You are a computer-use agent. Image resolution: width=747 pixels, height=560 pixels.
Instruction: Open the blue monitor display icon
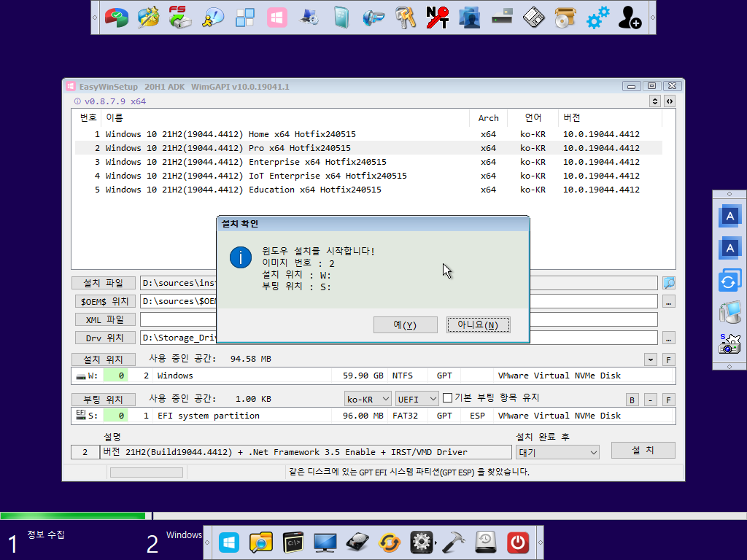(x=325, y=542)
